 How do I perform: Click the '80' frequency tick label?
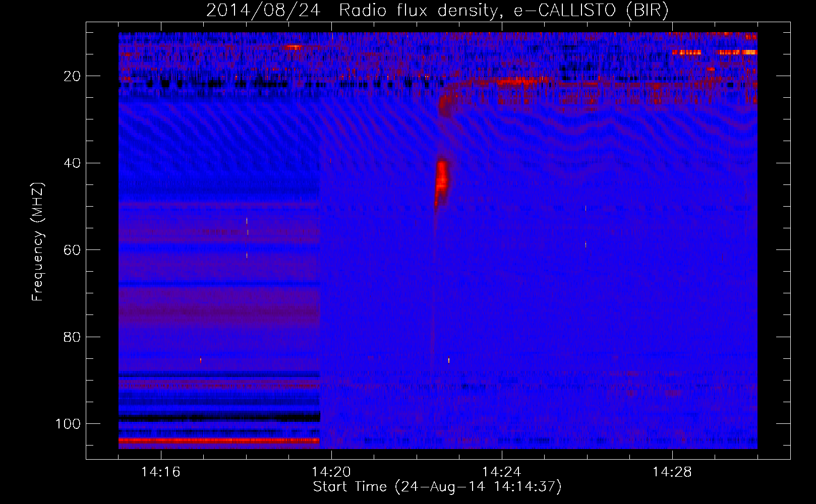click(72, 337)
